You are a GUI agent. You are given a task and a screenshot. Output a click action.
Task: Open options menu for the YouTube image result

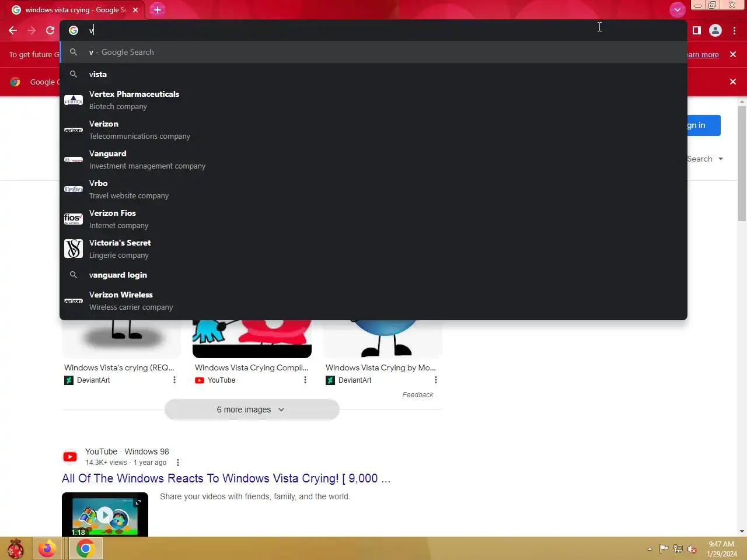(305, 380)
